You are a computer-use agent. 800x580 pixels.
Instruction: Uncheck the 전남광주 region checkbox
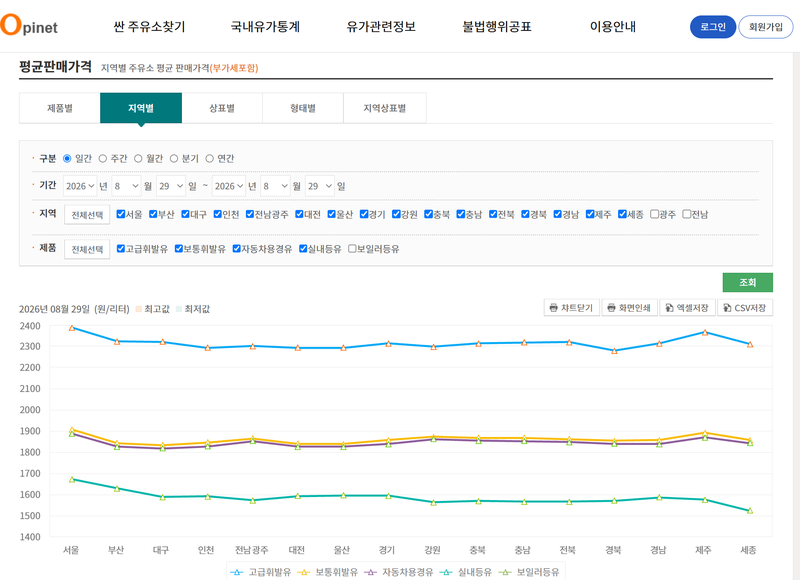[x=250, y=214]
